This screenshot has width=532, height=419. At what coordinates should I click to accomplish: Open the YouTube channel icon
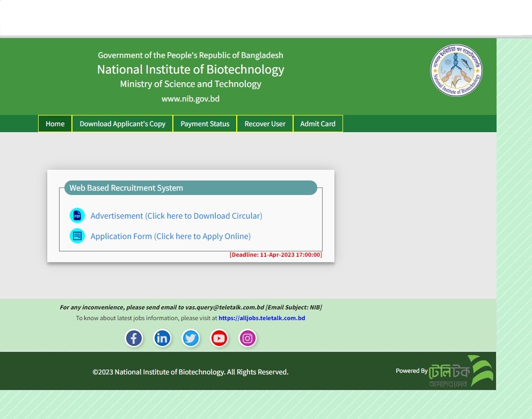click(x=219, y=338)
